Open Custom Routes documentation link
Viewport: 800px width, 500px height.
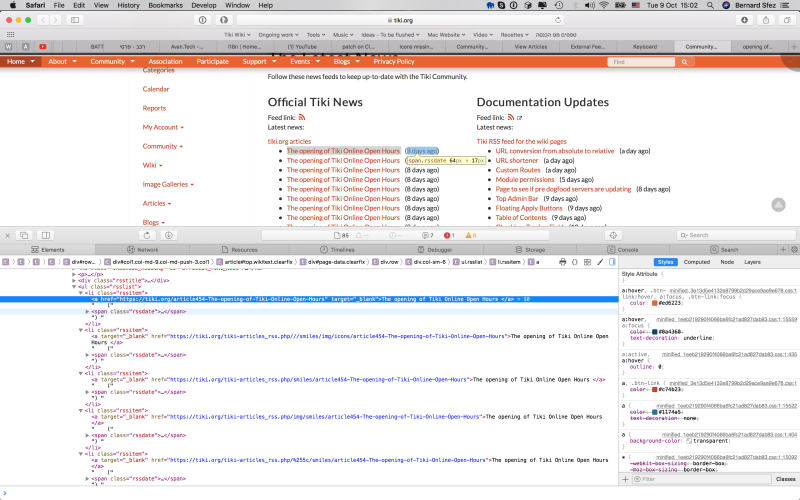coord(517,170)
